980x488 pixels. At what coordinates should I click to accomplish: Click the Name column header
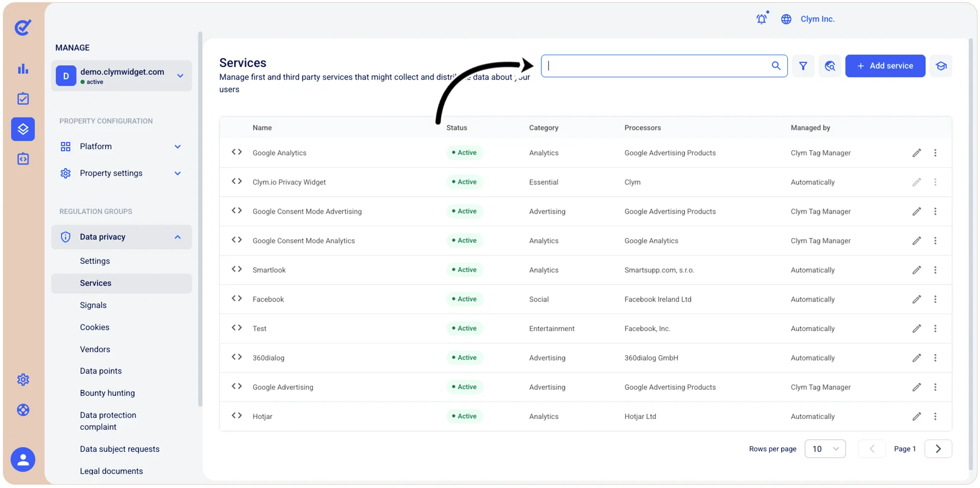[262, 128]
